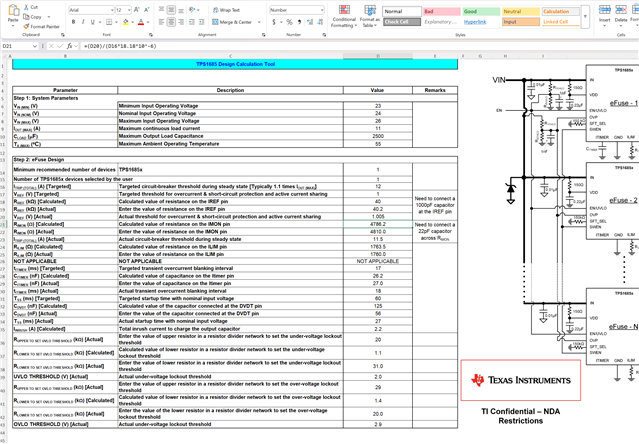Apply Accounting currency format
Screen dimensions: 639x444
[274, 22]
